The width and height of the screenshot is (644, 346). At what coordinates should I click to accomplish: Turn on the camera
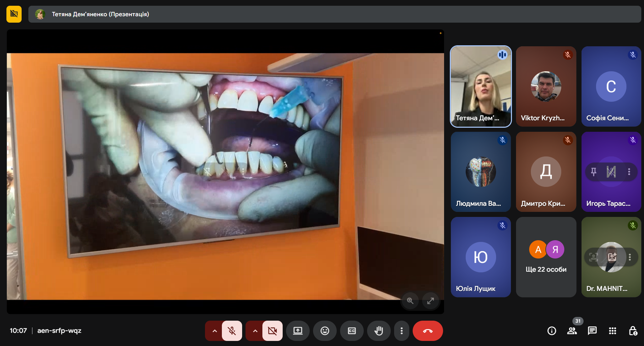point(272,331)
